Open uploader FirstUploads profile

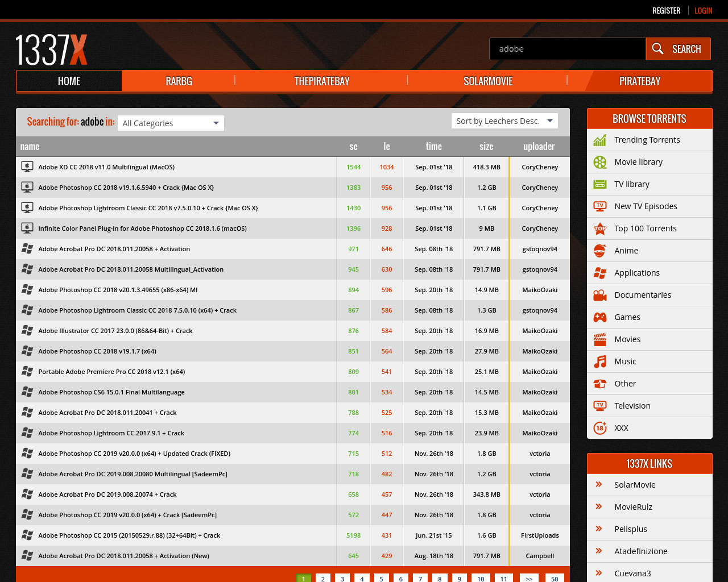point(540,535)
